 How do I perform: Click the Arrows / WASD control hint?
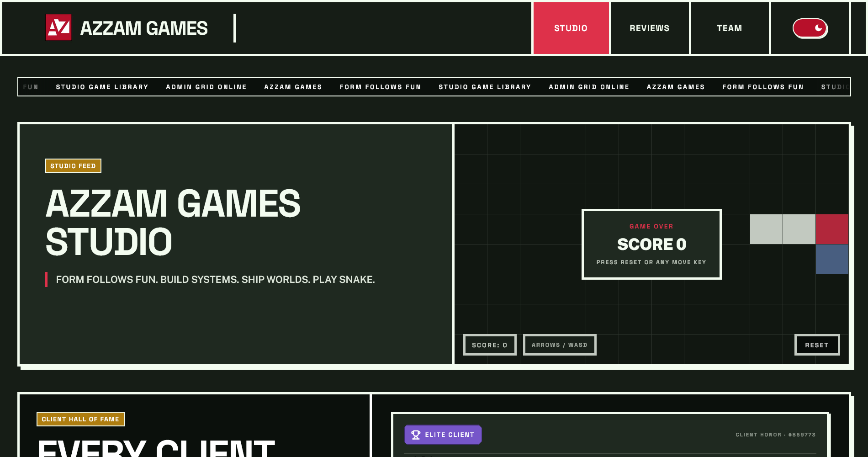[x=560, y=345]
